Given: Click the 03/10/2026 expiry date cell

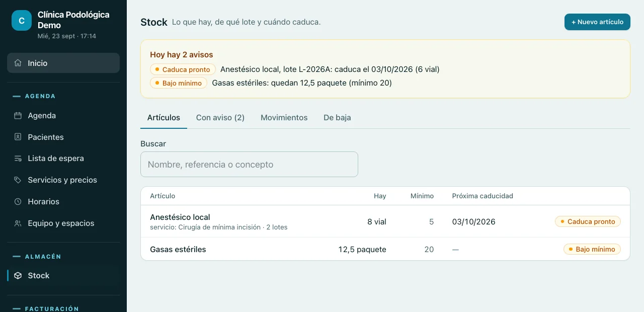Looking at the screenshot, I should coord(473,222).
